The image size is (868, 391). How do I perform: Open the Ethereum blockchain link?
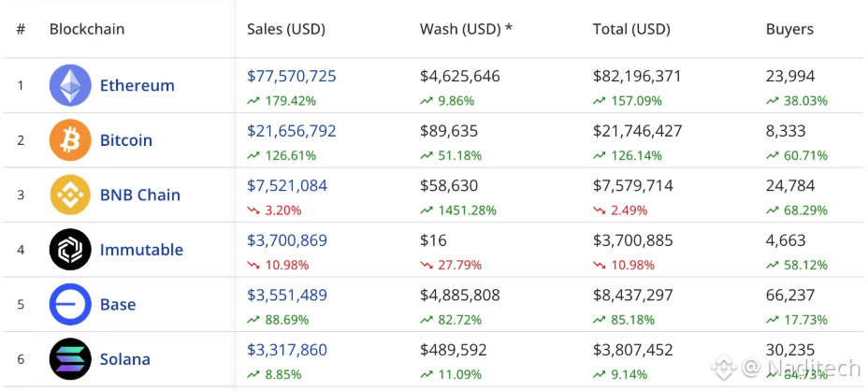137,85
